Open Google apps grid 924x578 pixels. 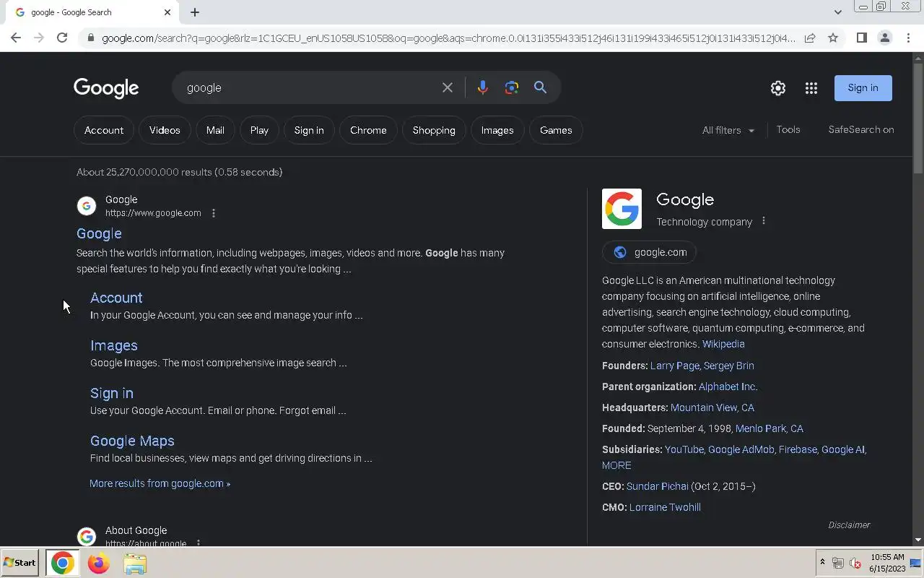811,88
